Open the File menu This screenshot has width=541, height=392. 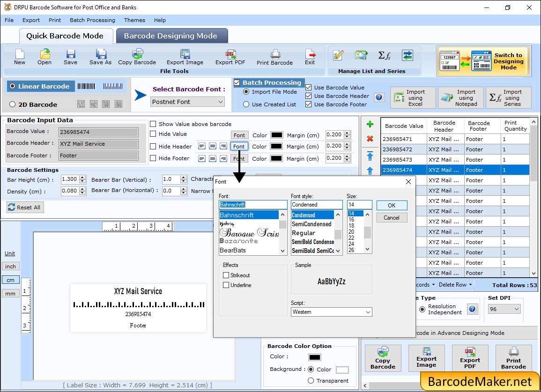(x=9, y=20)
